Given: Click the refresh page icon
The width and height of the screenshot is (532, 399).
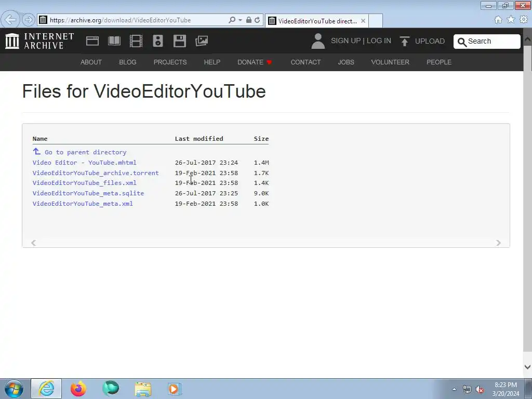Looking at the screenshot, I should (x=257, y=20).
